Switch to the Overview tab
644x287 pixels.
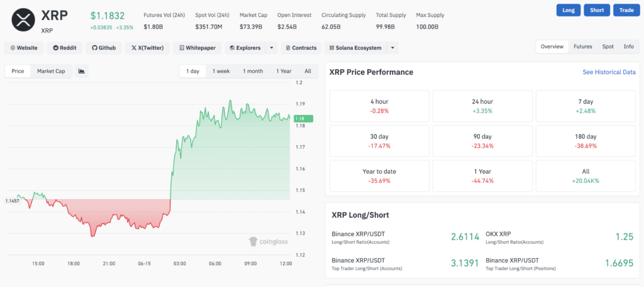click(552, 46)
